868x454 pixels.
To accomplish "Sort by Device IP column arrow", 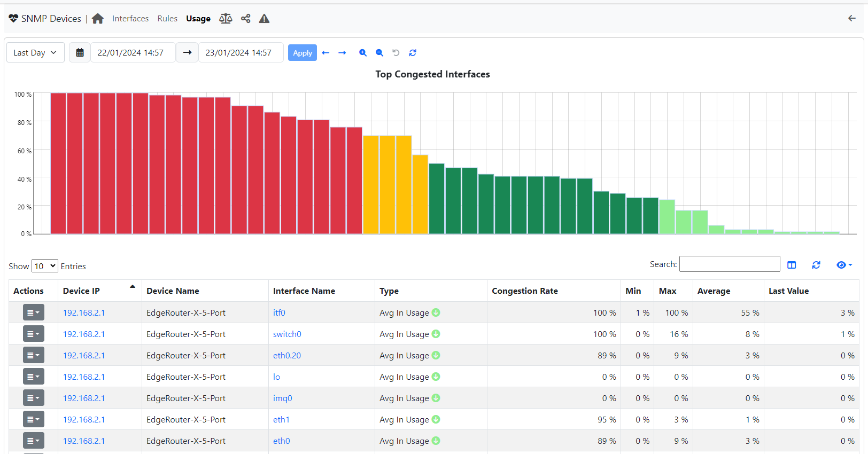I will click(x=133, y=287).
